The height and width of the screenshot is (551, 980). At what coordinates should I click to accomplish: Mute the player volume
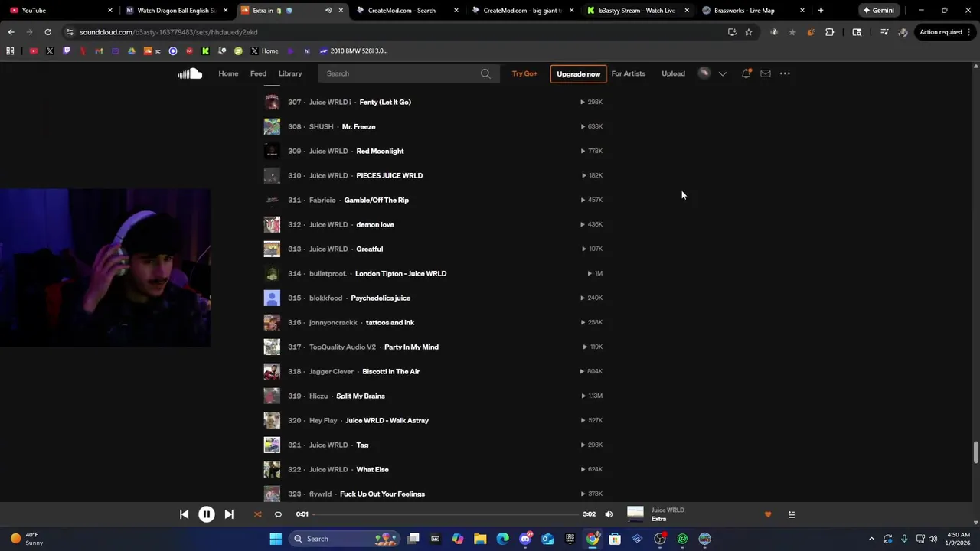[609, 514]
